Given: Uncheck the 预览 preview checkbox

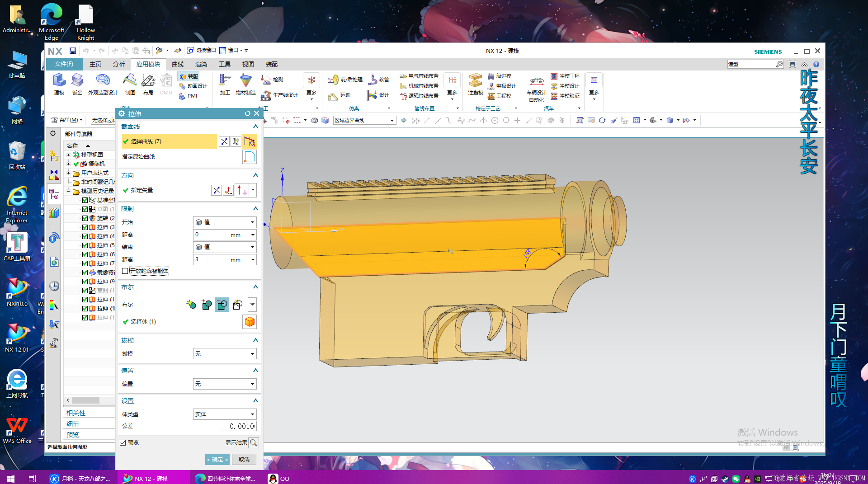Looking at the screenshot, I should pos(123,443).
